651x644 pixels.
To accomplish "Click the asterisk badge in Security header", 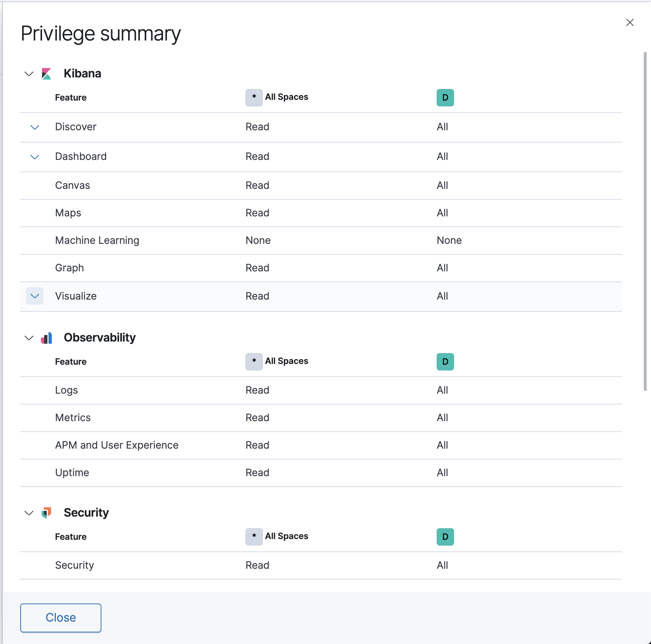I will (x=254, y=537).
